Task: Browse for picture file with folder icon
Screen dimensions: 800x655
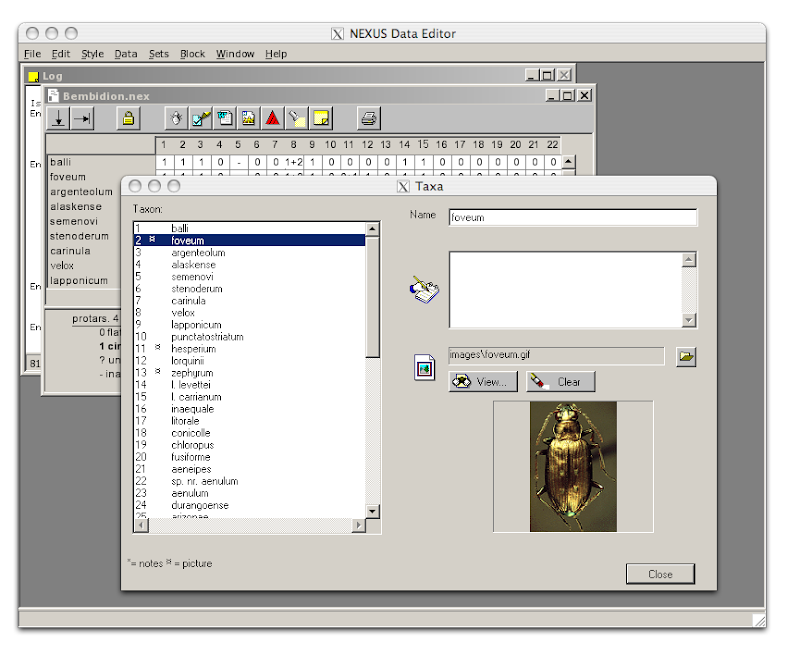Action: [685, 357]
